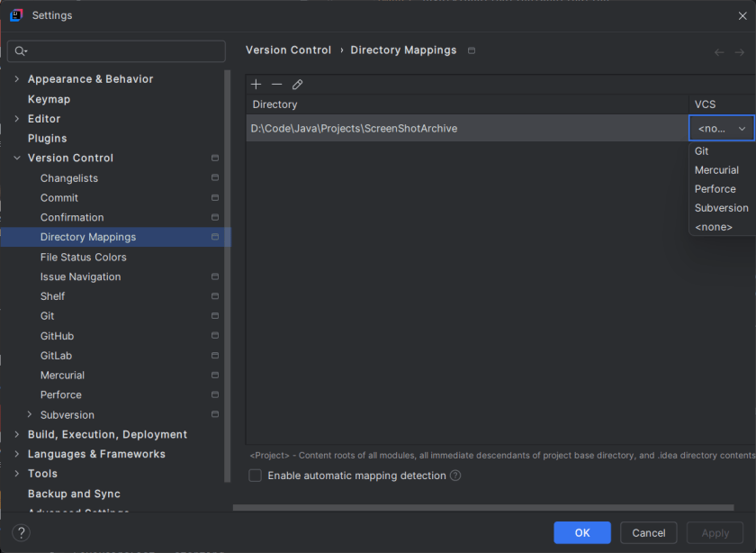
Task: Click the help question mark button
Action: point(22,532)
